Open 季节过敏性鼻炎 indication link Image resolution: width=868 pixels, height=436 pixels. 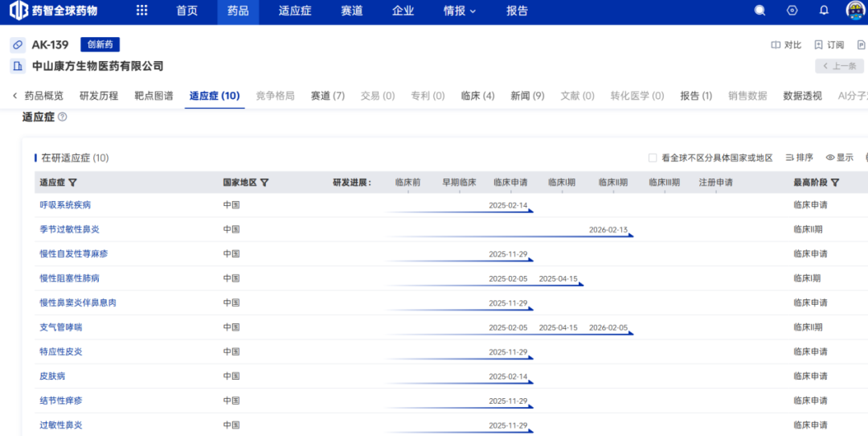coord(70,229)
